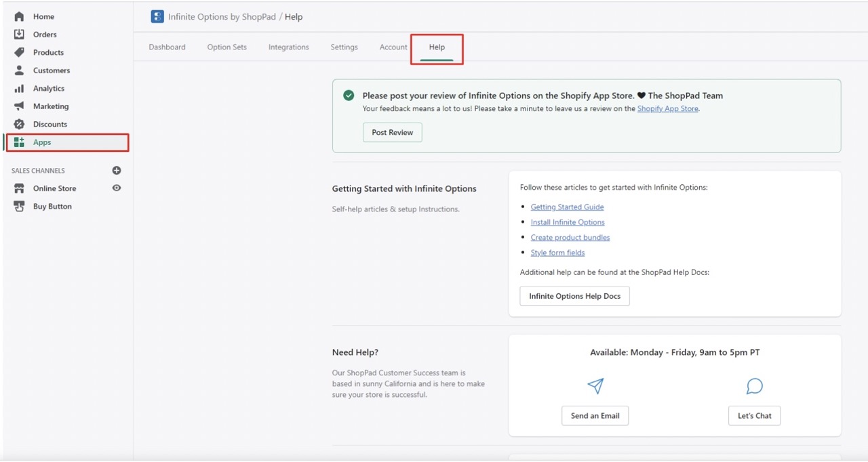Click the Let's Chat button
Screen dimensions: 868x462
pyautogui.click(x=755, y=416)
